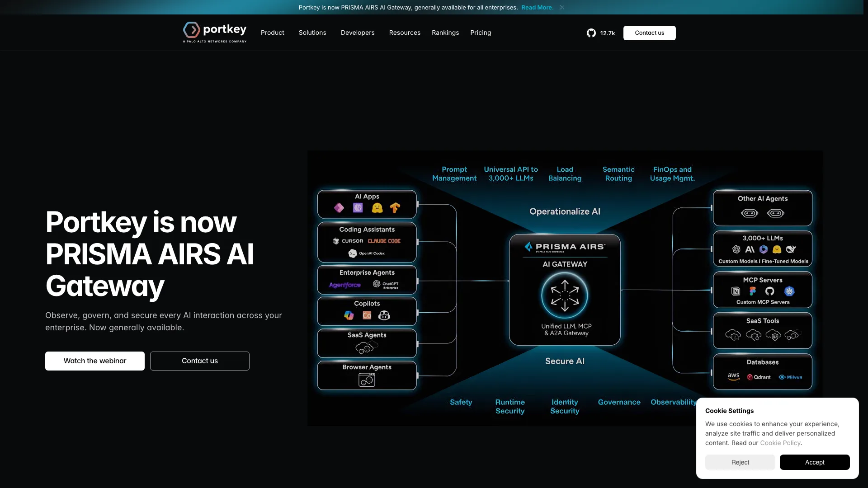Click the OpenAI logo in 3,000+ LLMs
The width and height of the screenshot is (868, 488).
click(x=736, y=249)
